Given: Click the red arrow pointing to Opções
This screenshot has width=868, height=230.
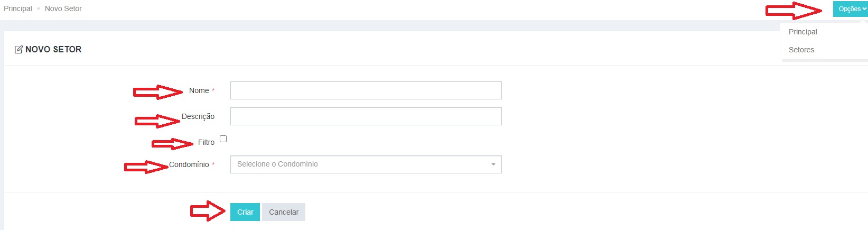Looking at the screenshot, I should (x=794, y=10).
